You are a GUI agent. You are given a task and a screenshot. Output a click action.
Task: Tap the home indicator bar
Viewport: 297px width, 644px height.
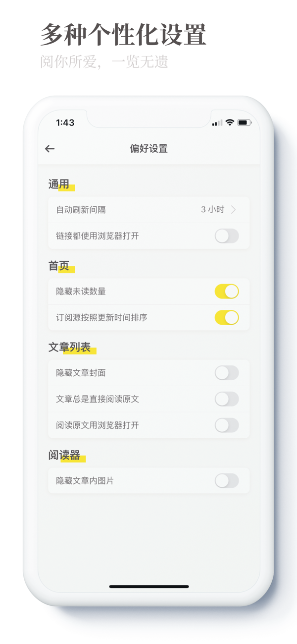148,586
